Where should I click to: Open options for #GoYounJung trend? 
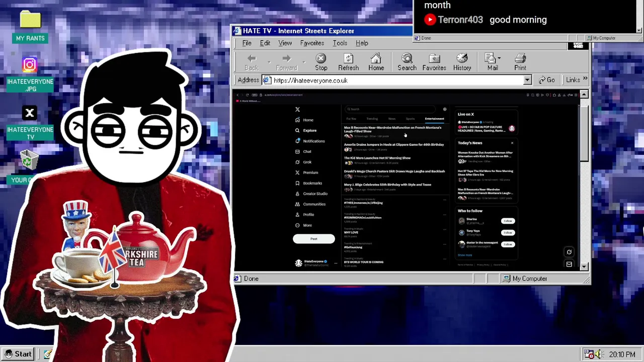pos(444,244)
